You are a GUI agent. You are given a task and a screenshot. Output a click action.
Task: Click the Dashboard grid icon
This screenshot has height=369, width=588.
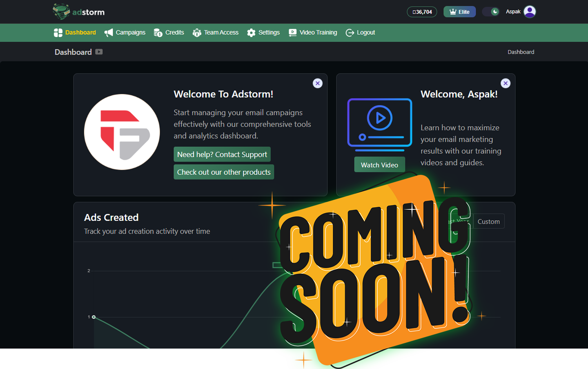pos(58,33)
